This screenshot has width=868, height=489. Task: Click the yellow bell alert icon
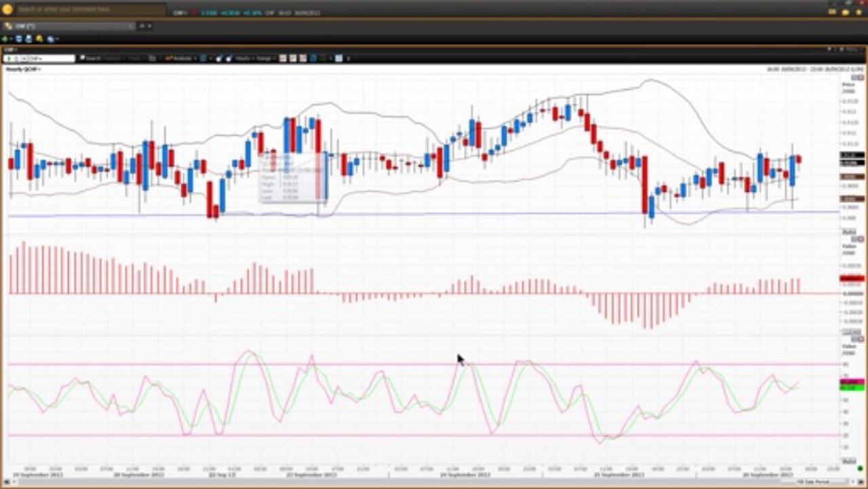point(39,39)
